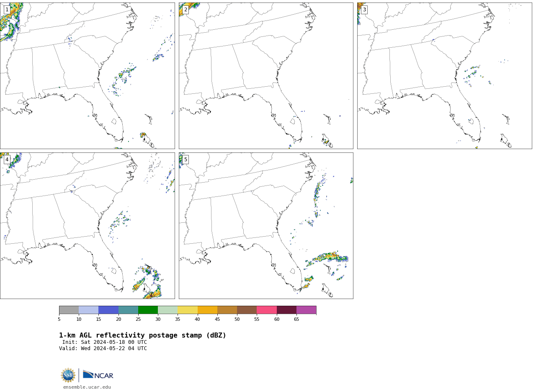Click the colorbar tick label 50
536x392 pixels.
click(237, 319)
